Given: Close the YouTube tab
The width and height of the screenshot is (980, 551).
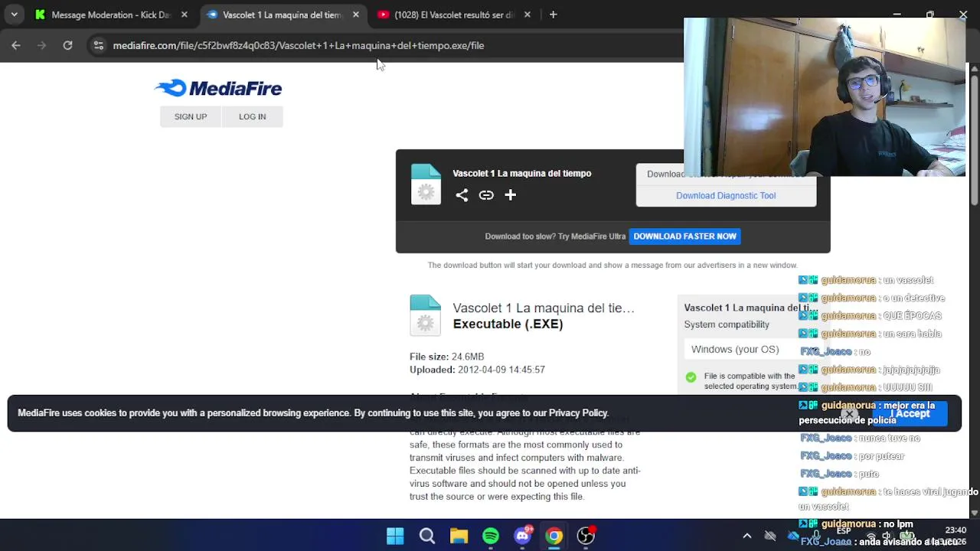Looking at the screenshot, I should tap(527, 15).
